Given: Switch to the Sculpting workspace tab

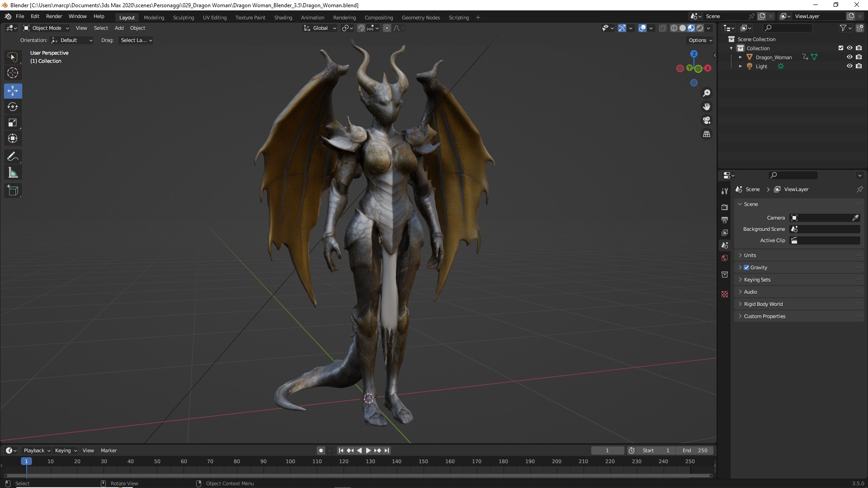Looking at the screenshot, I should click(183, 18).
